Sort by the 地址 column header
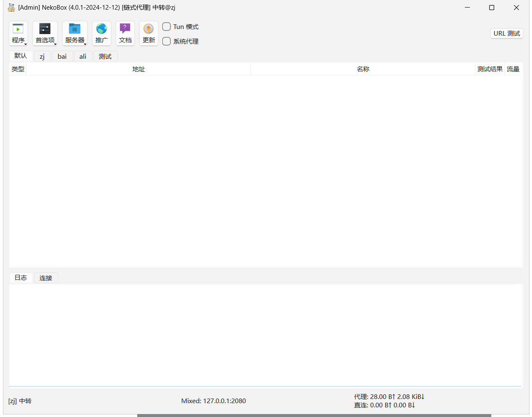Screen dimensions: 532x417 138,69
